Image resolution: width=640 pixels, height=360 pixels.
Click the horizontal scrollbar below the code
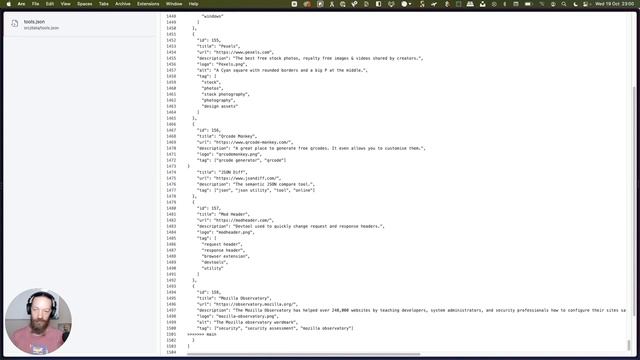[303, 354]
